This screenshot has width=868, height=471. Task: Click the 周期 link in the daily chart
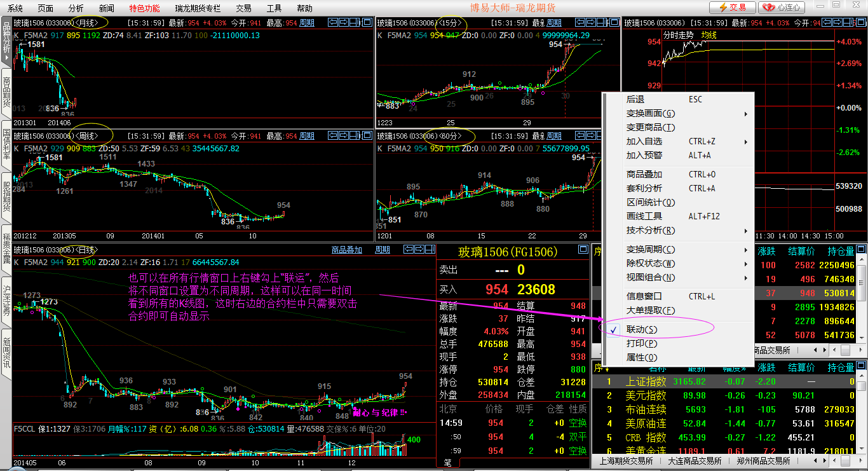click(x=383, y=250)
